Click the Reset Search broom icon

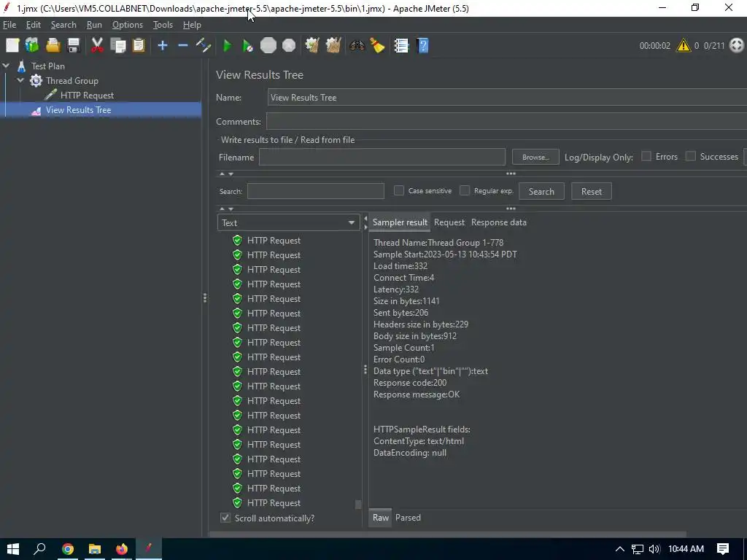(377, 46)
